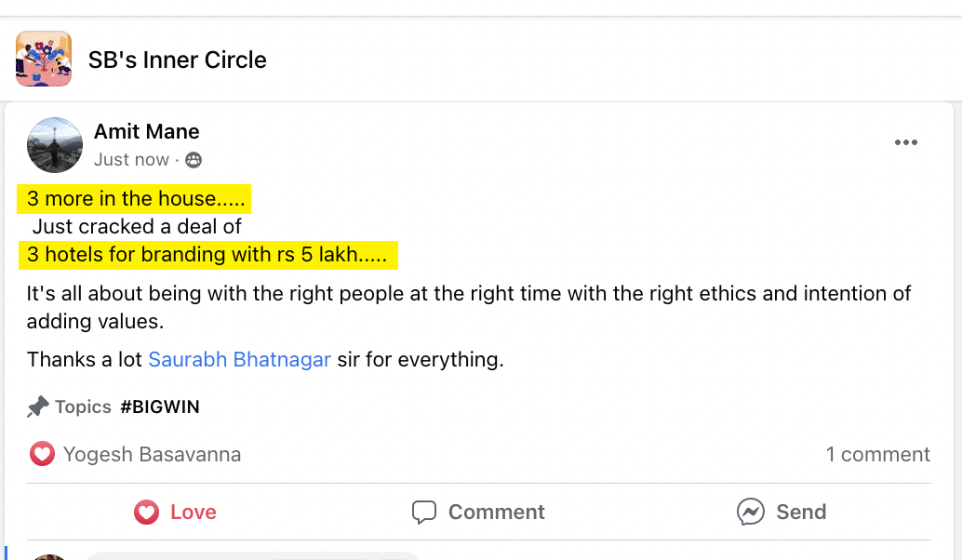Viewport: 962px width, 560px height.
Task: Click the SB's Inner Circle group icon
Action: coord(44,60)
